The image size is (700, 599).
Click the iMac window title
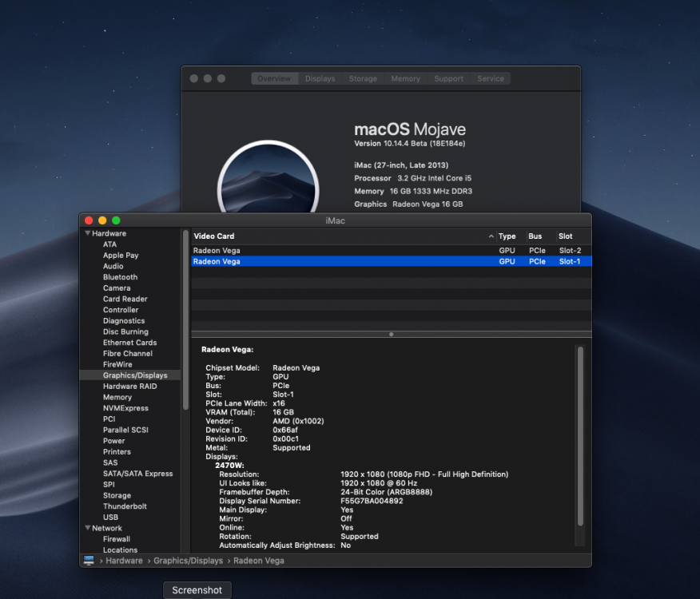(336, 220)
